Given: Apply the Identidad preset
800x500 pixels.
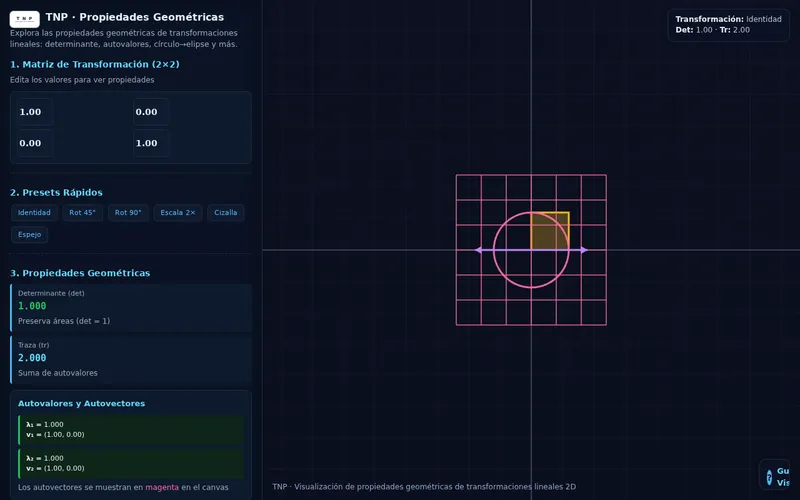Looking at the screenshot, I should (34, 213).
